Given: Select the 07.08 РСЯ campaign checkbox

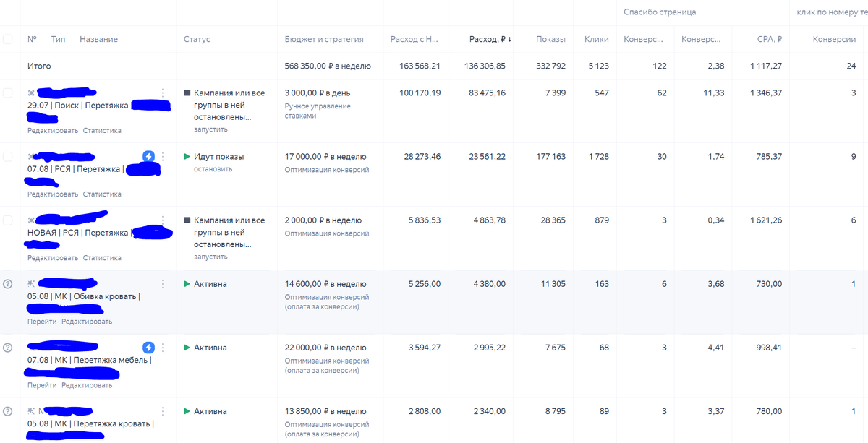Looking at the screenshot, I should (x=8, y=157).
